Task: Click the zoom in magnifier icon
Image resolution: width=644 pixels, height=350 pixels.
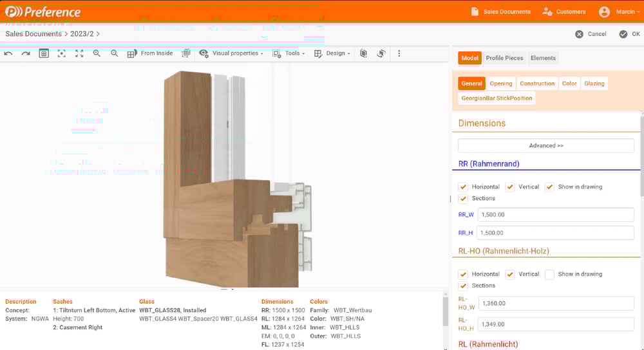Action: pos(97,53)
